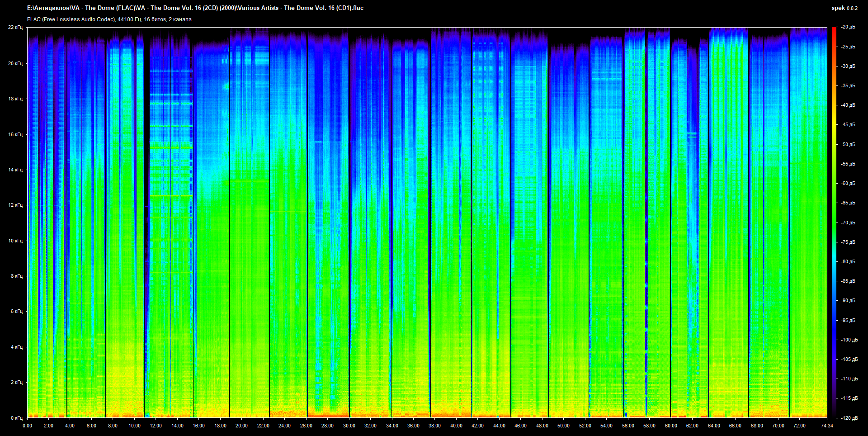Click the 10 кГц frequency axis label

point(15,241)
